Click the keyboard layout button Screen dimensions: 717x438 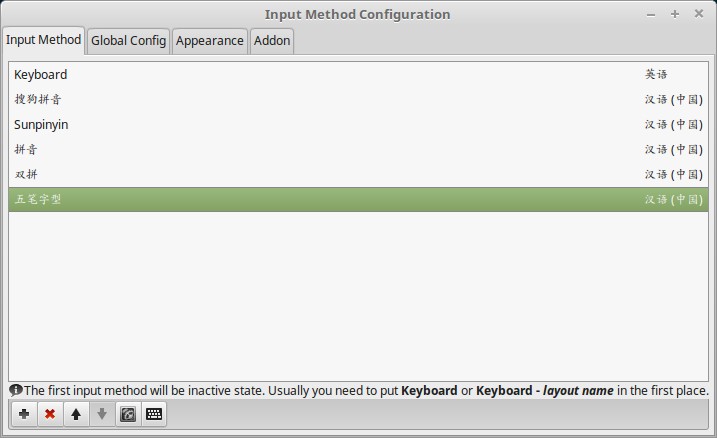coord(153,414)
